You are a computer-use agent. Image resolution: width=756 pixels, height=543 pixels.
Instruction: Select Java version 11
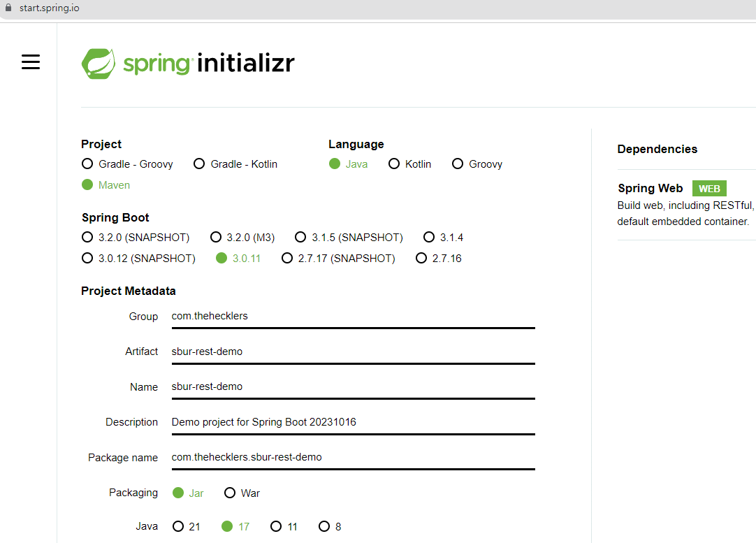coord(284,526)
